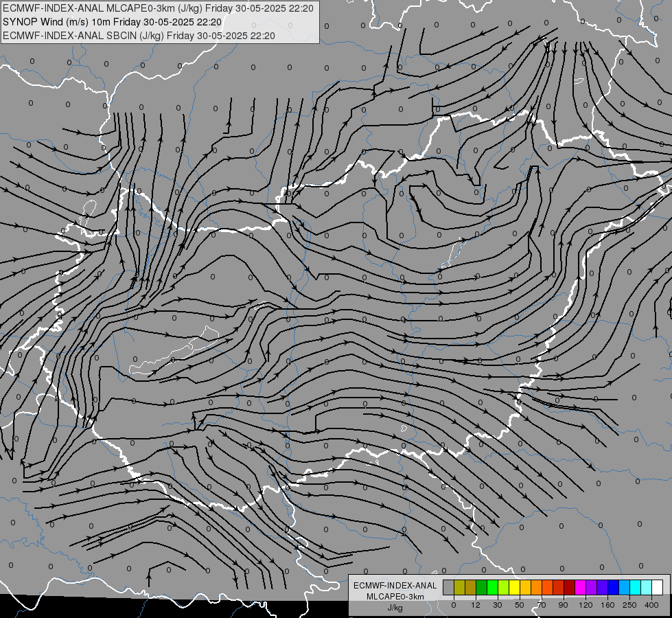Click the white legend swatch
The image size is (672, 618).
[x=658, y=587]
